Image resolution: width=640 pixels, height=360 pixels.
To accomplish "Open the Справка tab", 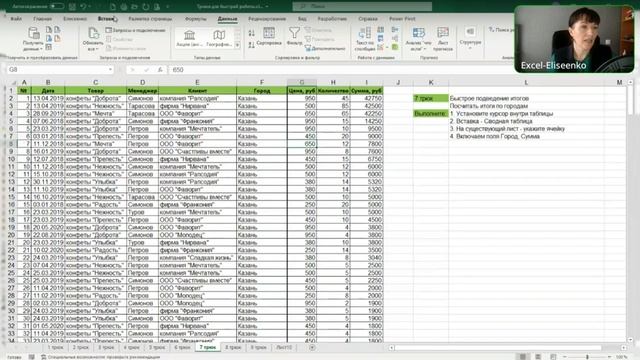I will coord(368,19).
